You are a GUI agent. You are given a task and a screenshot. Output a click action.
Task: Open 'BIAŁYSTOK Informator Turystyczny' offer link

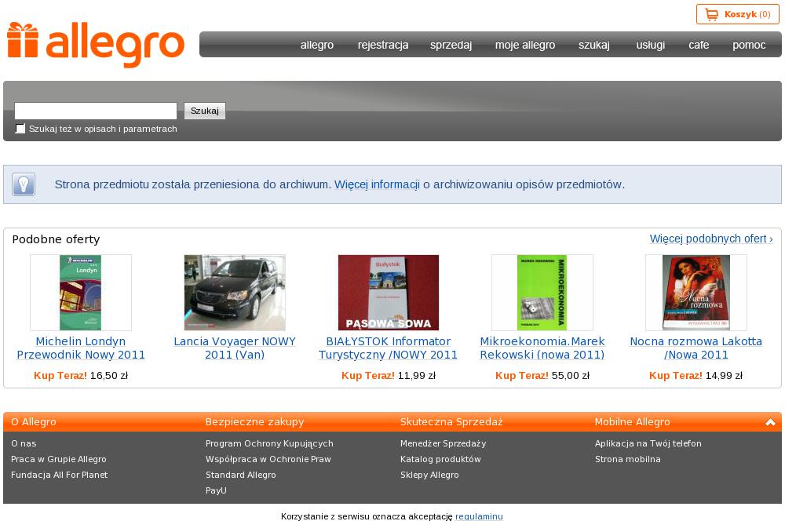click(388, 348)
